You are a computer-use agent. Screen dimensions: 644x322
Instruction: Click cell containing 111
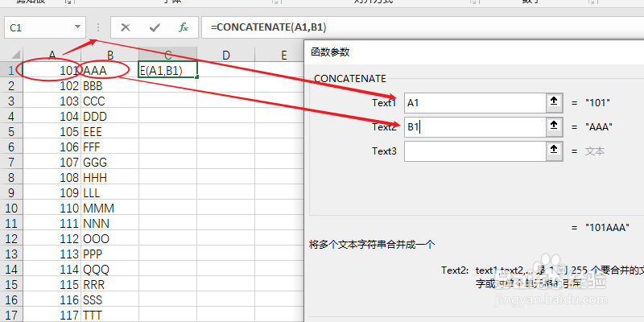point(52,223)
